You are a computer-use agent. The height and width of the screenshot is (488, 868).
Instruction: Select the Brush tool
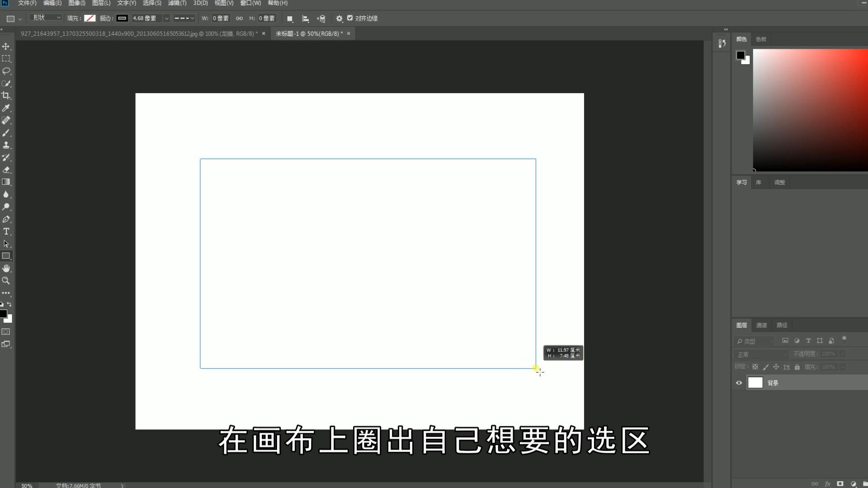click(6, 133)
